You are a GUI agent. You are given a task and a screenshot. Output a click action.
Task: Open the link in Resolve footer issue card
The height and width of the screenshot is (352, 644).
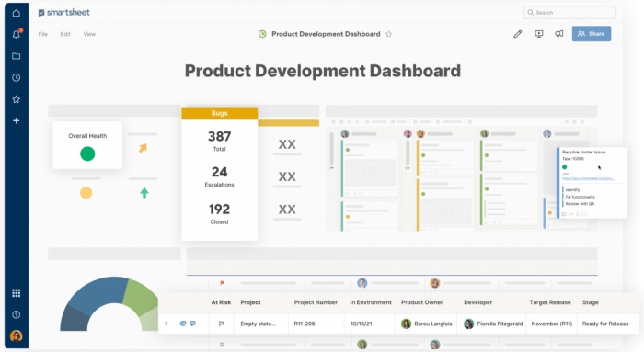pos(588,178)
